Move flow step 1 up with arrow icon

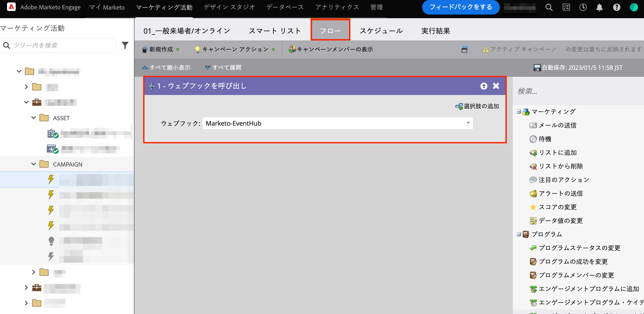[x=483, y=86]
